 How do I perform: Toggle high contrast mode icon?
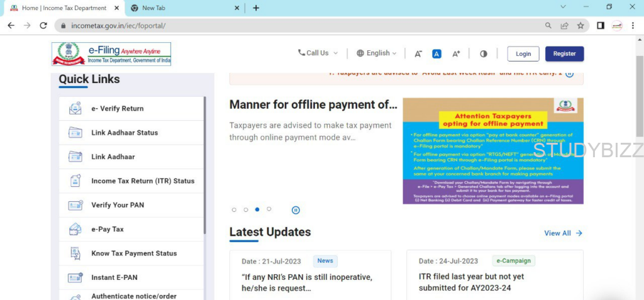[x=483, y=54]
